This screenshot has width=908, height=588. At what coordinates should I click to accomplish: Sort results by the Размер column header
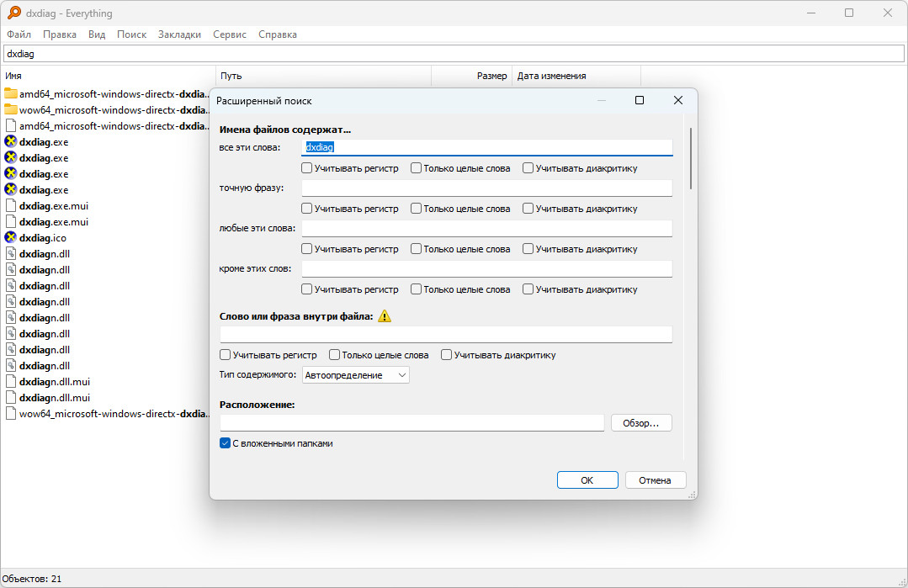point(472,76)
